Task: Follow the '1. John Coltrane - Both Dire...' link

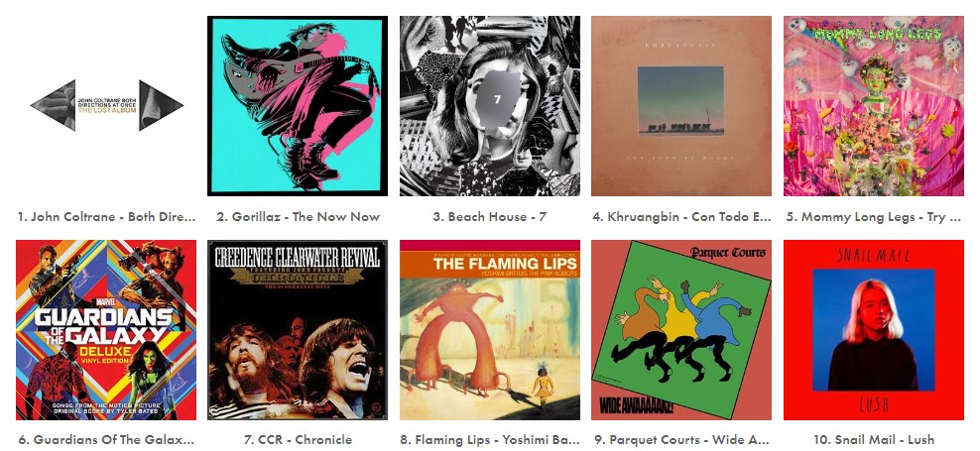Action: point(106,217)
